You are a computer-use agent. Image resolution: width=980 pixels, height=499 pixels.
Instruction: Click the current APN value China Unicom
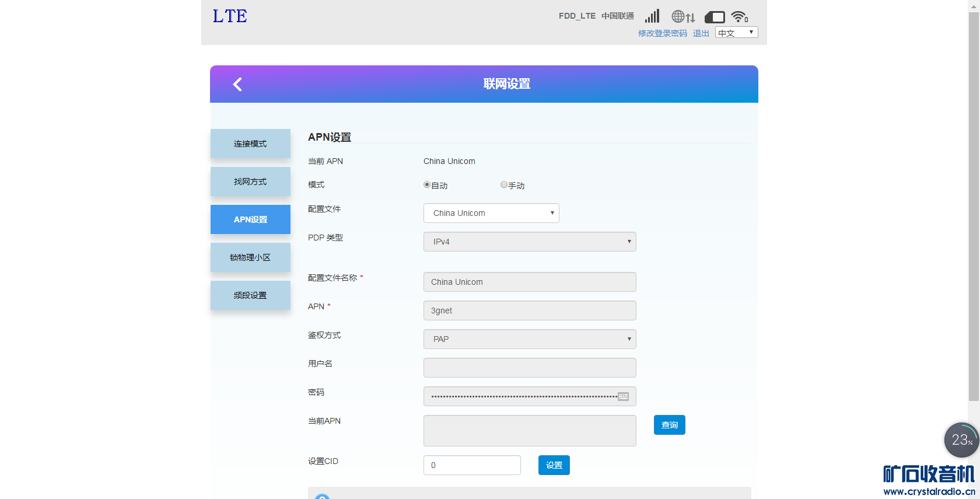click(449, 161)
